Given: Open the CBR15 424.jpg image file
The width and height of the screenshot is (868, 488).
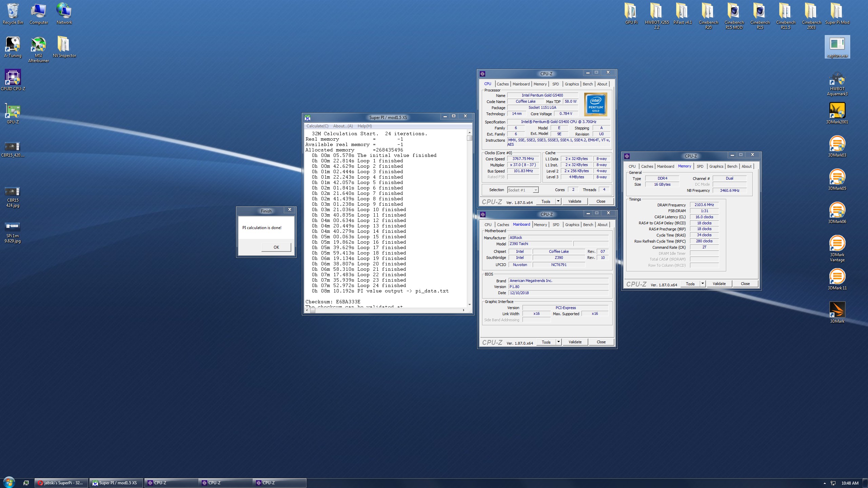Looking at the screenshot, I should [x=13, y=197].
